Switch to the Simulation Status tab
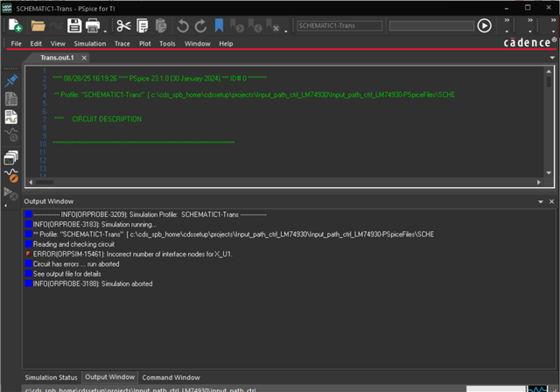The image size is (560, 392). [x=51, y=377]
